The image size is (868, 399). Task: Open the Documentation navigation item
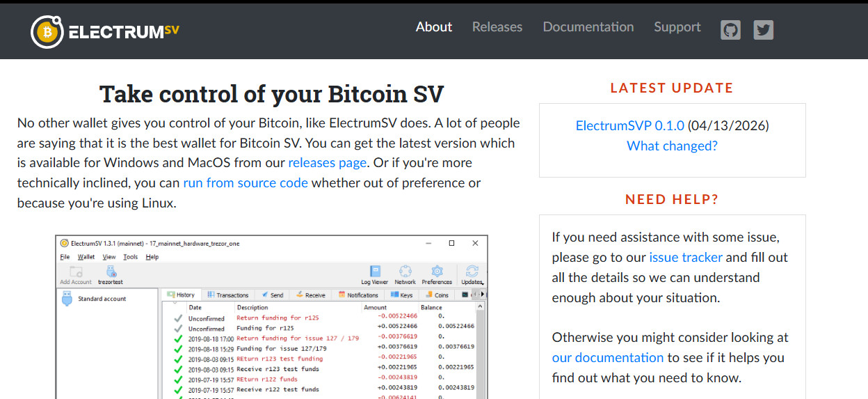tap(588, 27)
